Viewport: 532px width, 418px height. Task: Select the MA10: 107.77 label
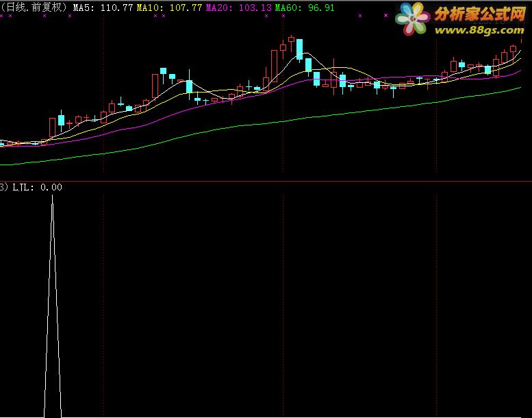[169, 8]
